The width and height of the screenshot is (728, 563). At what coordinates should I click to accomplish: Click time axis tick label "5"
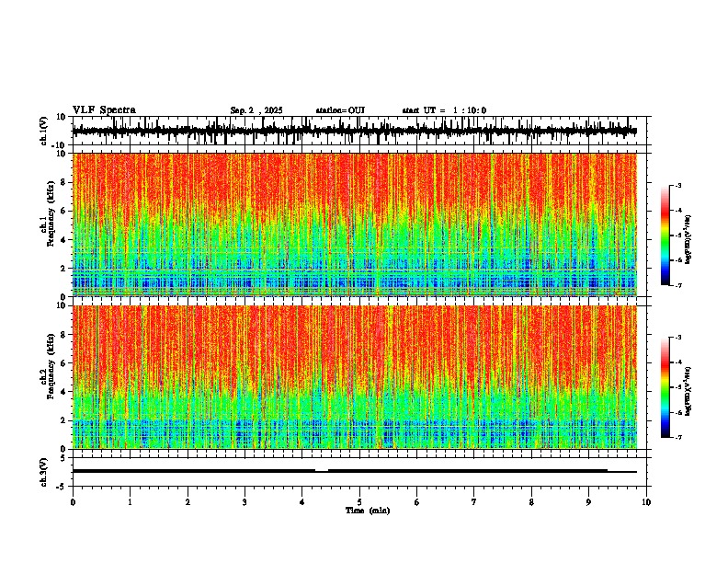pos(359,502)
